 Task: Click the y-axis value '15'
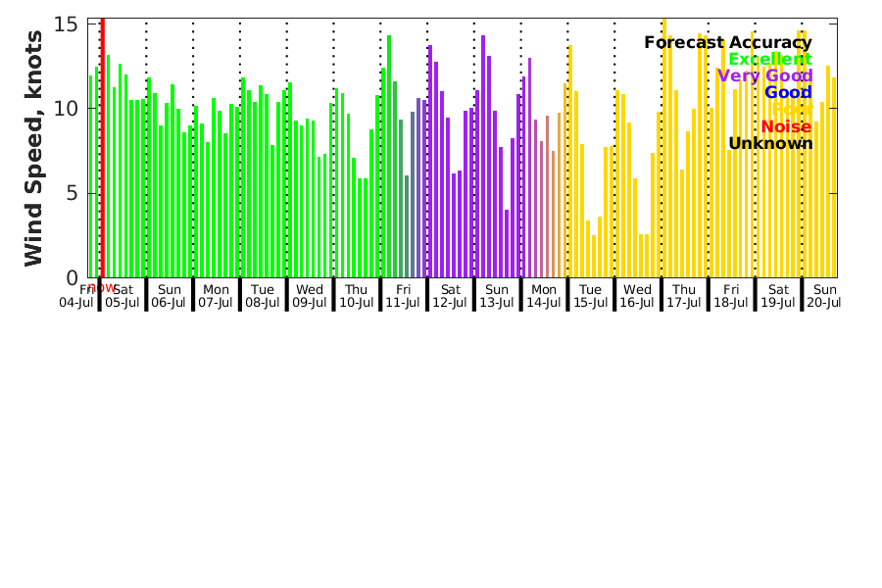[66, 24]
